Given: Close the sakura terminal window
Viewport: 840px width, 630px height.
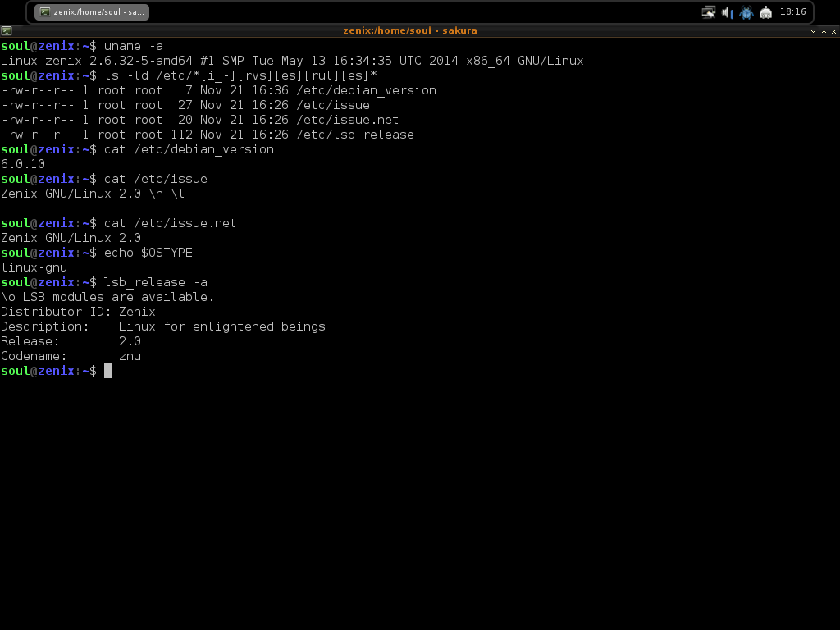Looking at the screenshot, I should 833,31.
